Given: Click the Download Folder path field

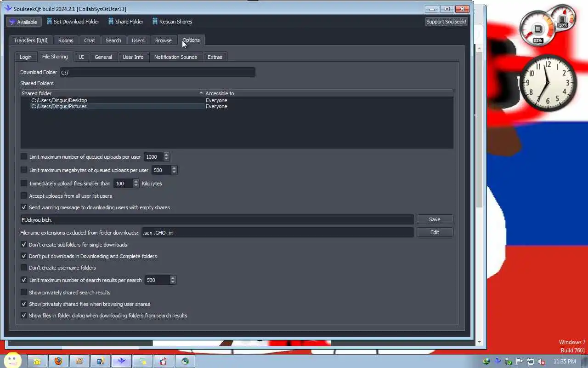Looking at the screenshot, I should (x=157, y=73).
